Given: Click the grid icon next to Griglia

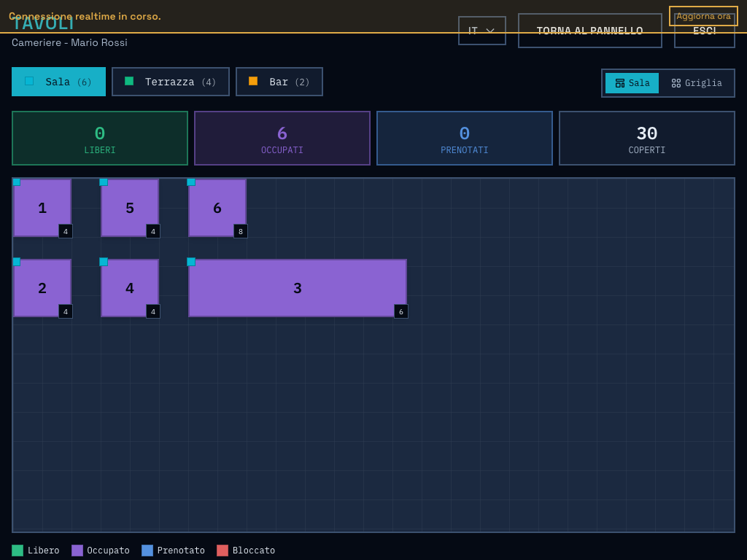Looking at the screenshot, I should point(676,83).
